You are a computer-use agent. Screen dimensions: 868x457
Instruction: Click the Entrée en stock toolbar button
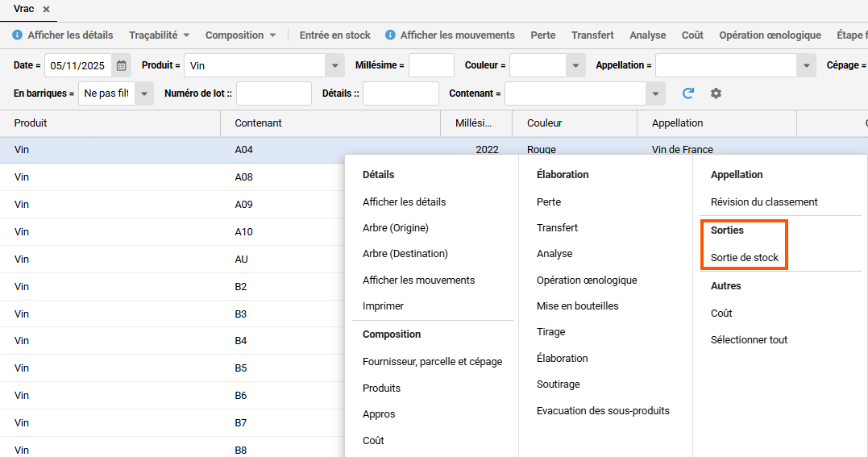click(x=334, y=35)
